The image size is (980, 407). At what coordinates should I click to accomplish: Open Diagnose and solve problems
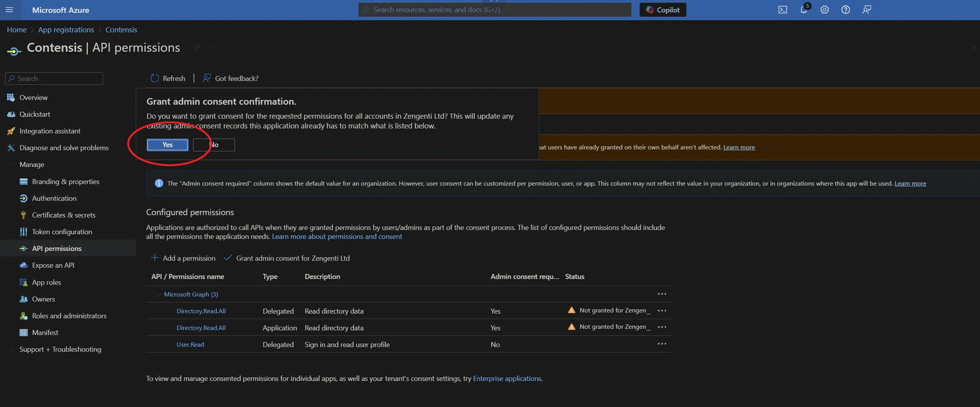[x=64, y=148]
